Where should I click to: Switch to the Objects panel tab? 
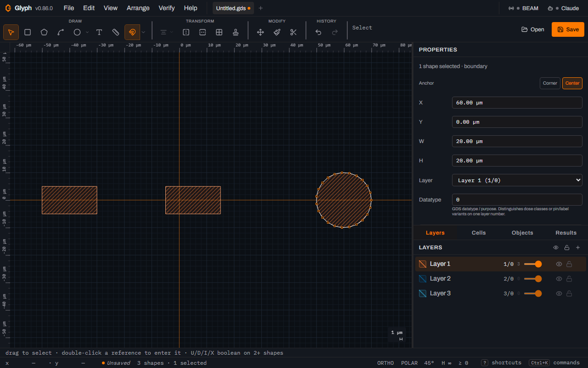pyautogui.click(x=522, y=233)
